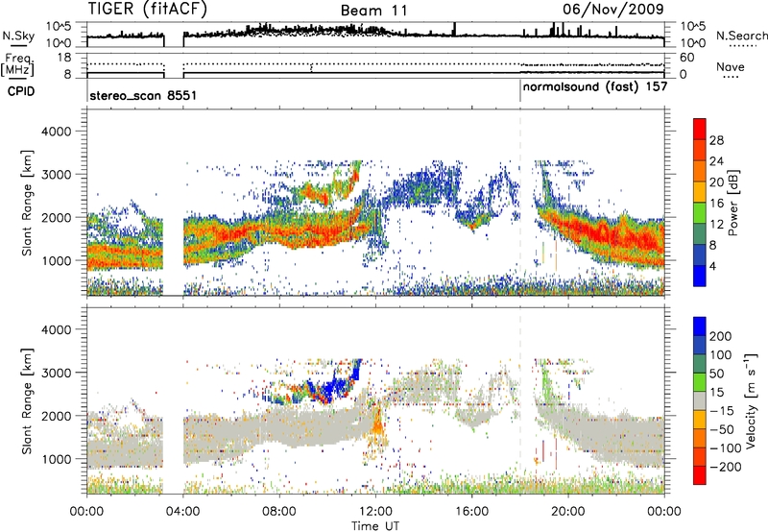
Task: Click the "18" tick on frequency axis
Action: tap(64, 58)
